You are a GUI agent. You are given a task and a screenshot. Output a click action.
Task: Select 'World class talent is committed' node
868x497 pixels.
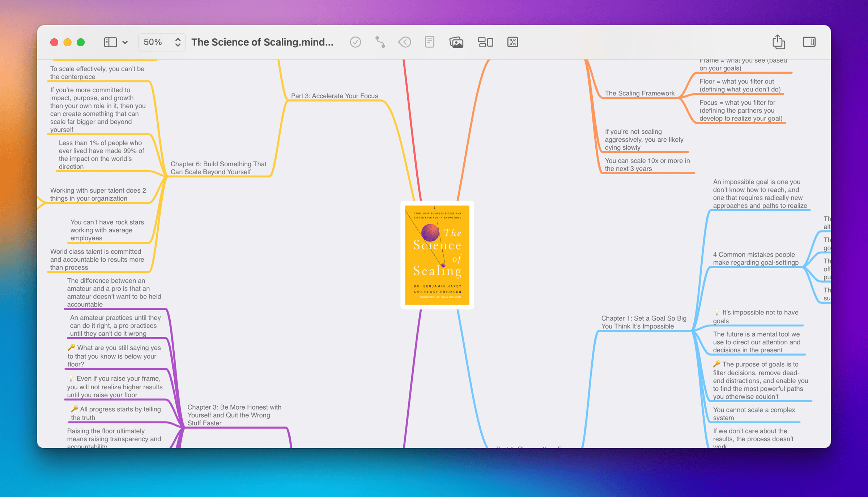pyautogui.click(x=97, y=259)
